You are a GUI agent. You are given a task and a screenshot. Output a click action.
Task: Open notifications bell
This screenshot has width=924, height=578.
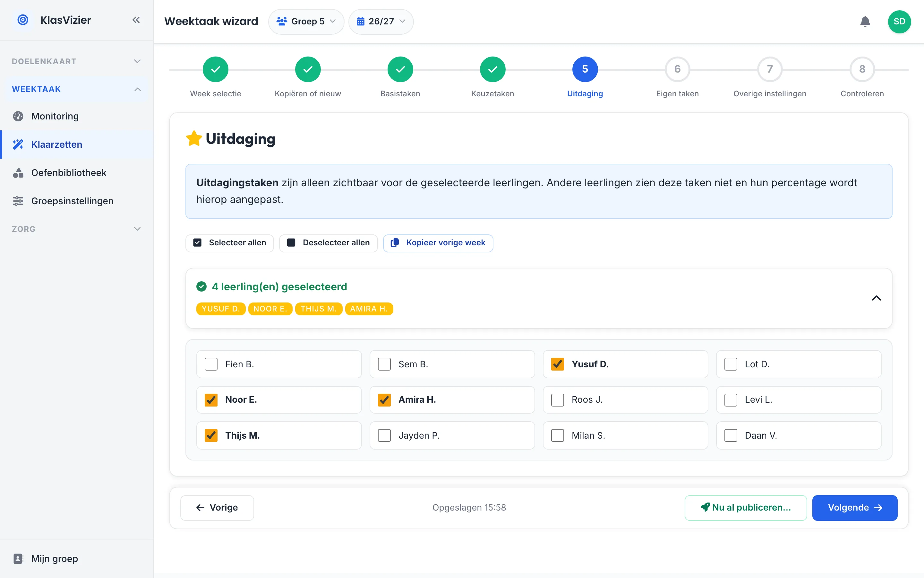[x=865, y=22]
